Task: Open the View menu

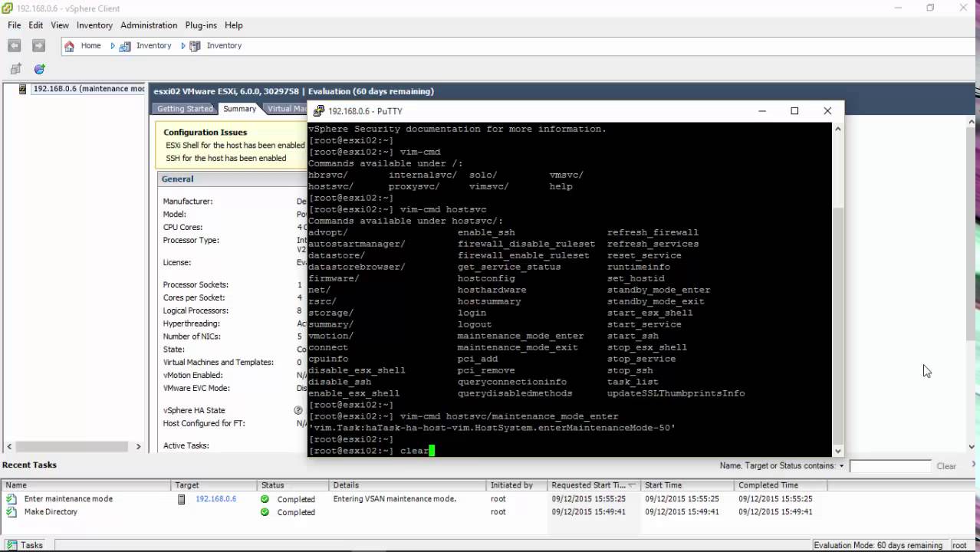Action: [60, 25]
